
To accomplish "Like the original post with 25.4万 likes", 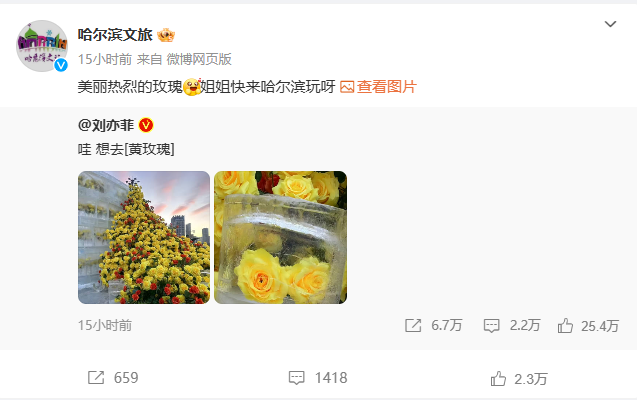I will [x=565, y=326].
